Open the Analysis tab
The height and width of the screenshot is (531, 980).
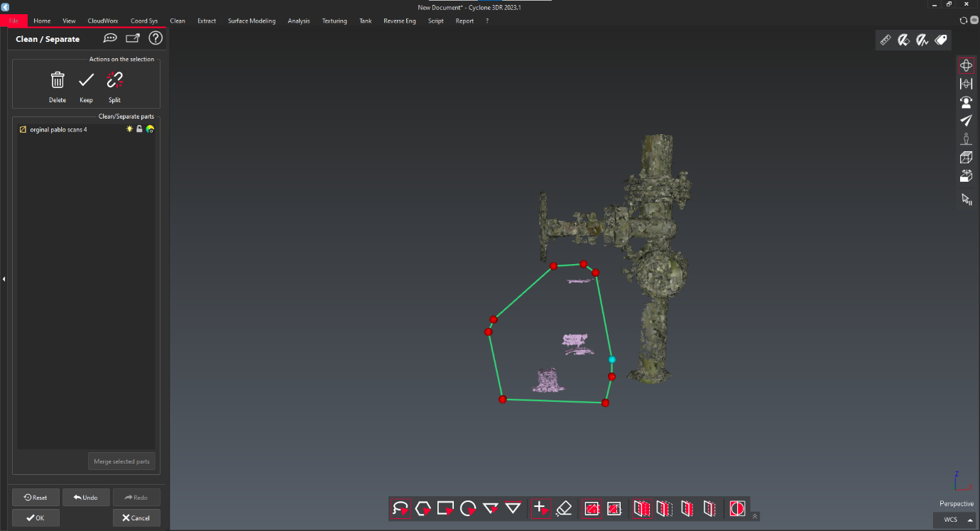click(298, 21)
